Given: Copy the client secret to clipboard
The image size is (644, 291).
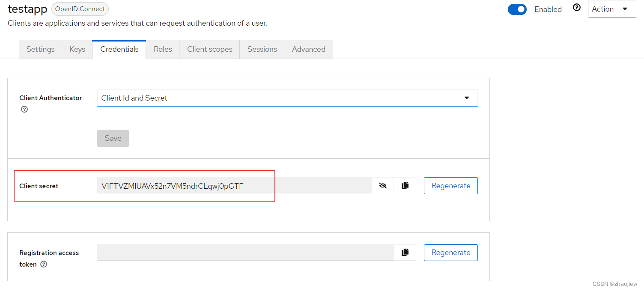Looking at the screenshot, I should click(405, 186).
